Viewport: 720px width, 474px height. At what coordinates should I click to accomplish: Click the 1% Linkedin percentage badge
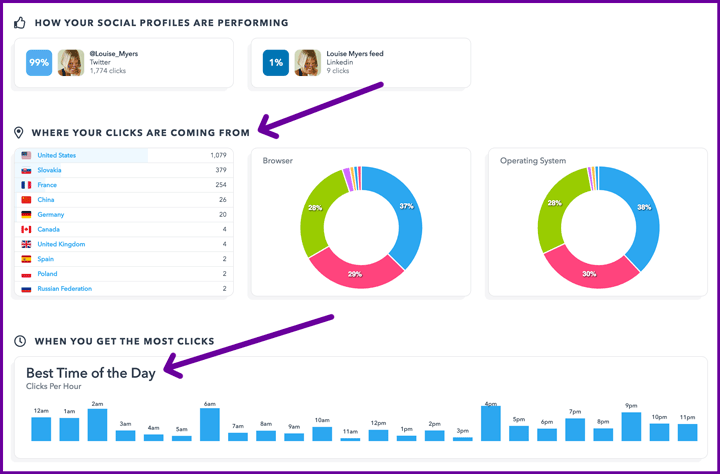(276, 62)
